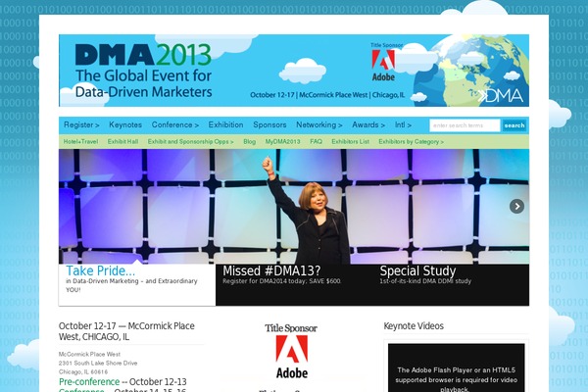This screenshot has height=392, width=588.
Task: Click the Adobe logo in the header banner
Action: (x=383, y=66)
